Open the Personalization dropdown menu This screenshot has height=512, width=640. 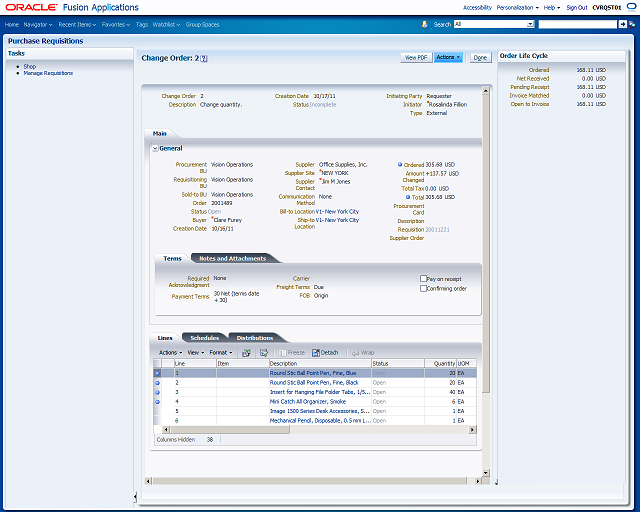pos(518,7)
